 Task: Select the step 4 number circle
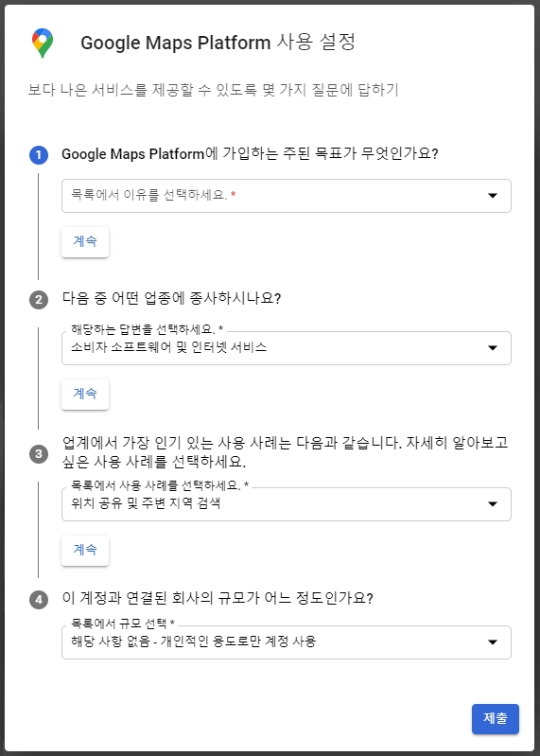coord(39,600)
